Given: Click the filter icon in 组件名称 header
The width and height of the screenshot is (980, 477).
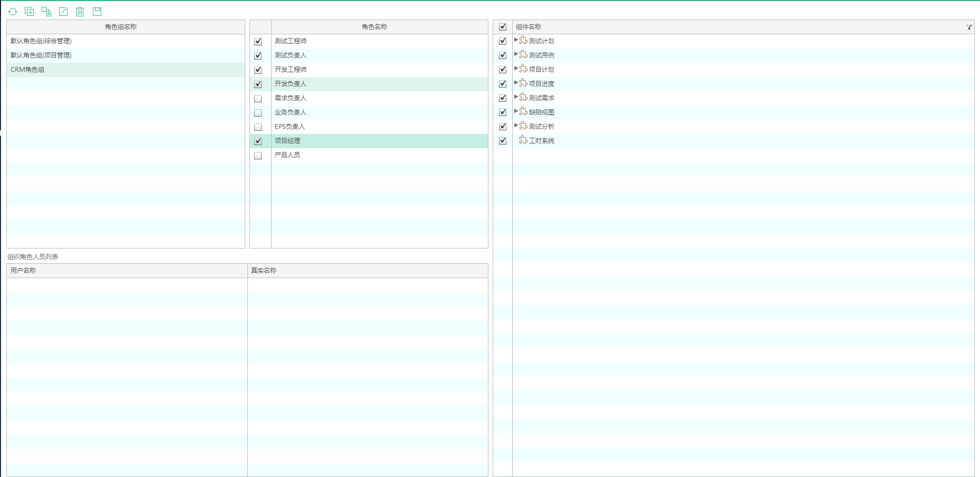Looking at the screenshot, I should tap(969, 27).
